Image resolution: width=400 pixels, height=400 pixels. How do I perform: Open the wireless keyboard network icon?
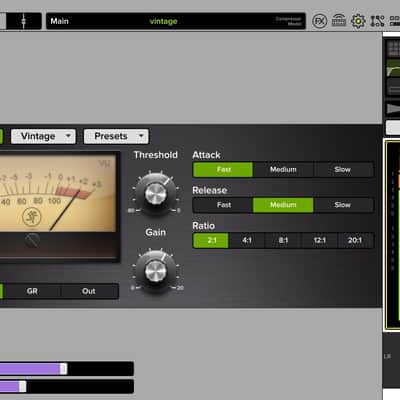coord(339,21)
